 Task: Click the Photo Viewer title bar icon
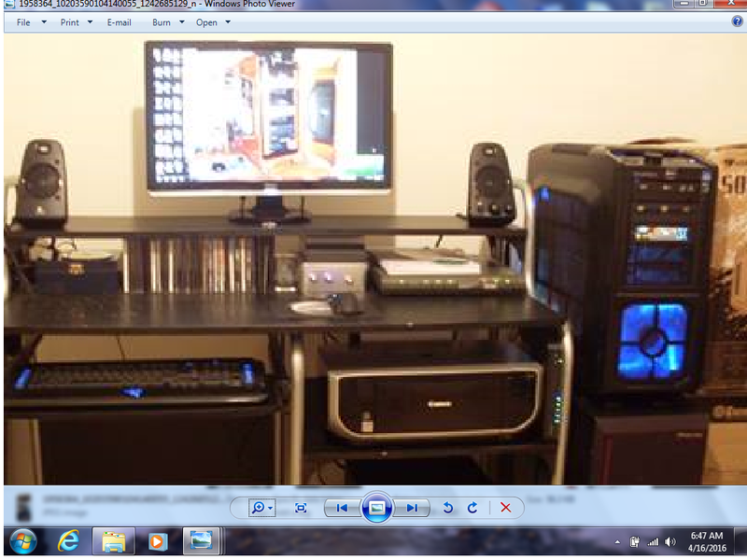click(9, 4)
